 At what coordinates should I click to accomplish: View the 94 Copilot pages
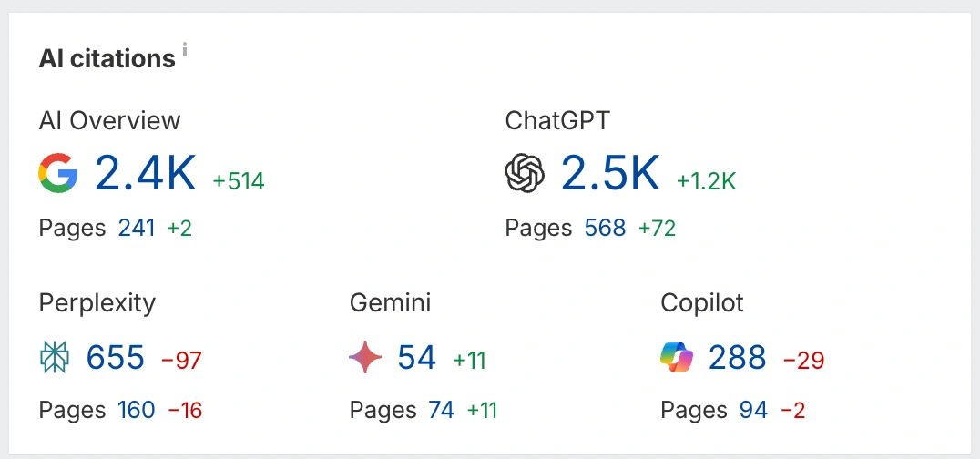[753, 411]
